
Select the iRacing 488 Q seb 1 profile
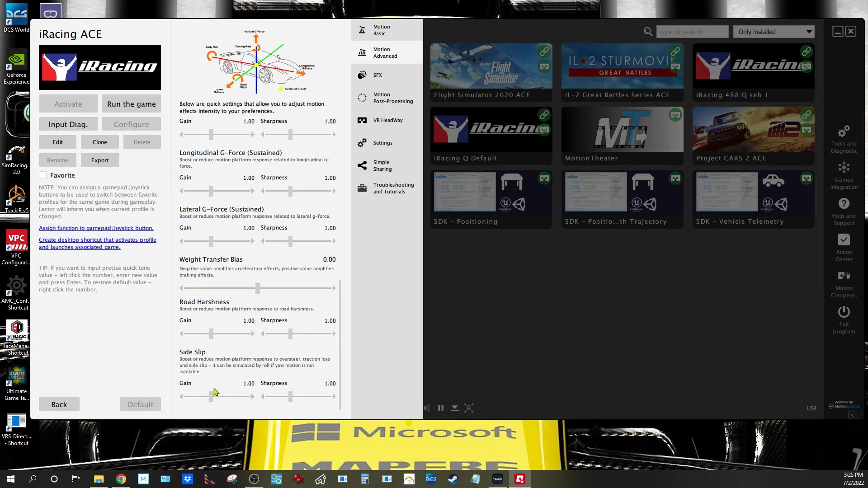754,72
